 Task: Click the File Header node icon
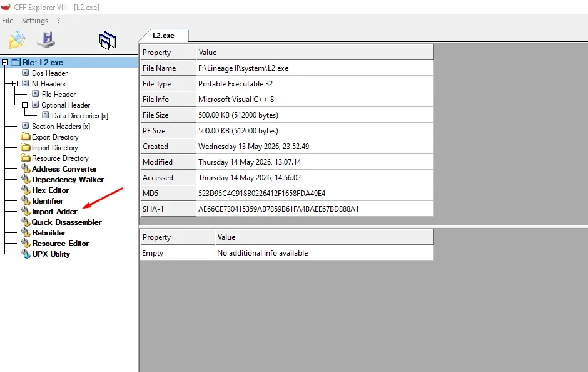pos(36,94)
